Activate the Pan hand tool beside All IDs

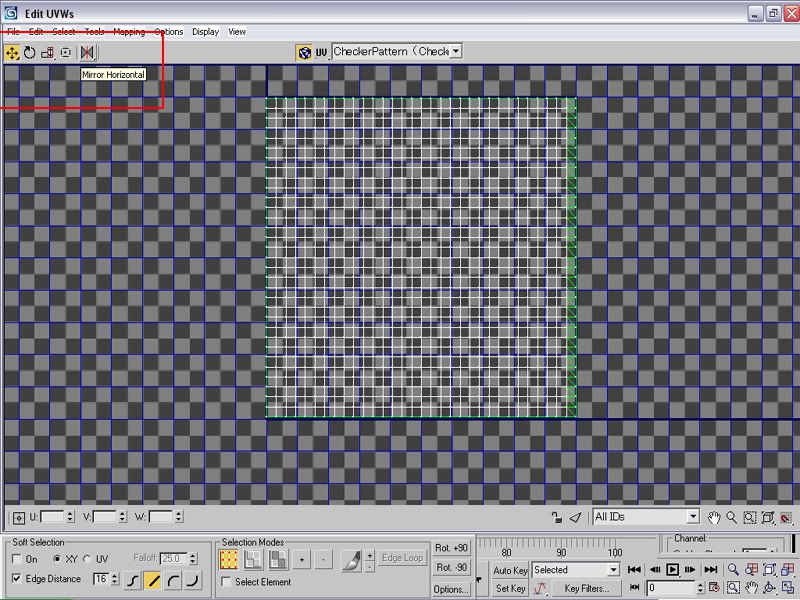pos(714,518)
